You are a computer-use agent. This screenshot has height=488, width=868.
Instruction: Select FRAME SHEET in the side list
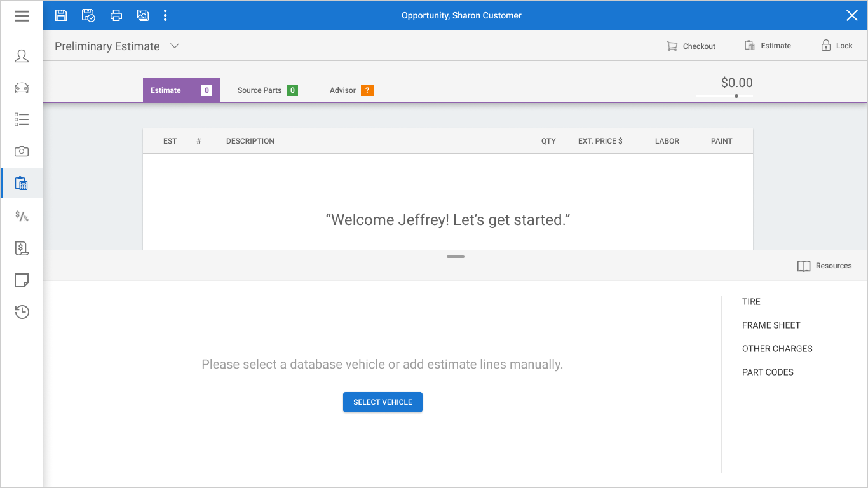click(771, 325)
